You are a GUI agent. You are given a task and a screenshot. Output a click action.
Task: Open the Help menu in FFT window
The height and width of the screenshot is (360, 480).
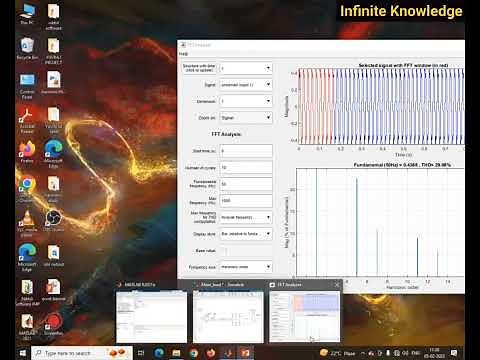pos(184,54)
